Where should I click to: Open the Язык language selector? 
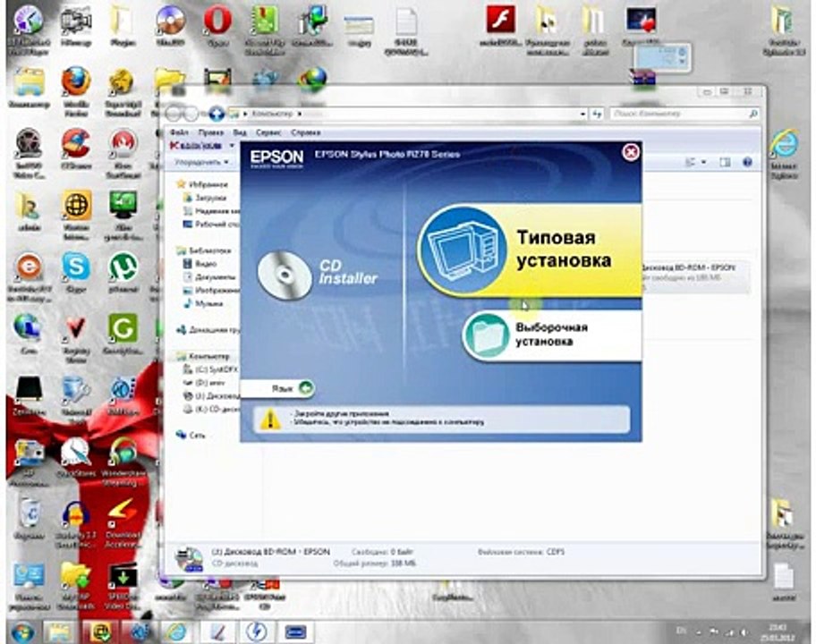(278, 388)
